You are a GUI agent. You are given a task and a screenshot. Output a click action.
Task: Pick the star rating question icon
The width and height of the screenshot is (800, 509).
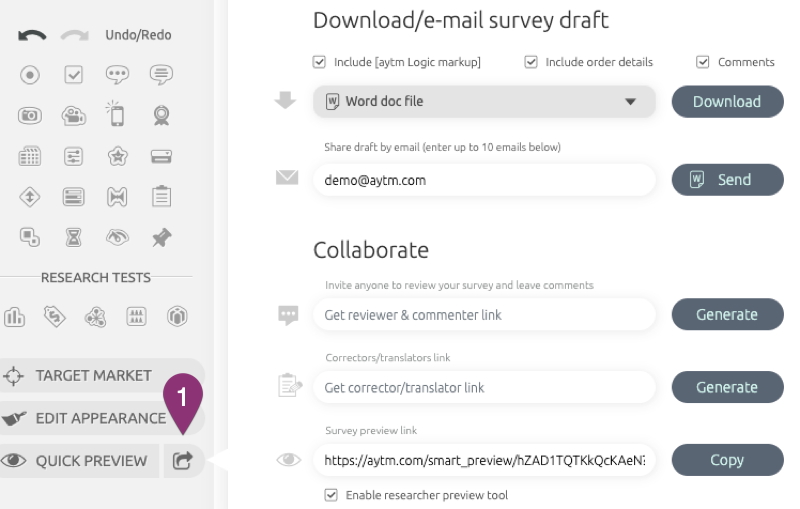tap(117, 157)
